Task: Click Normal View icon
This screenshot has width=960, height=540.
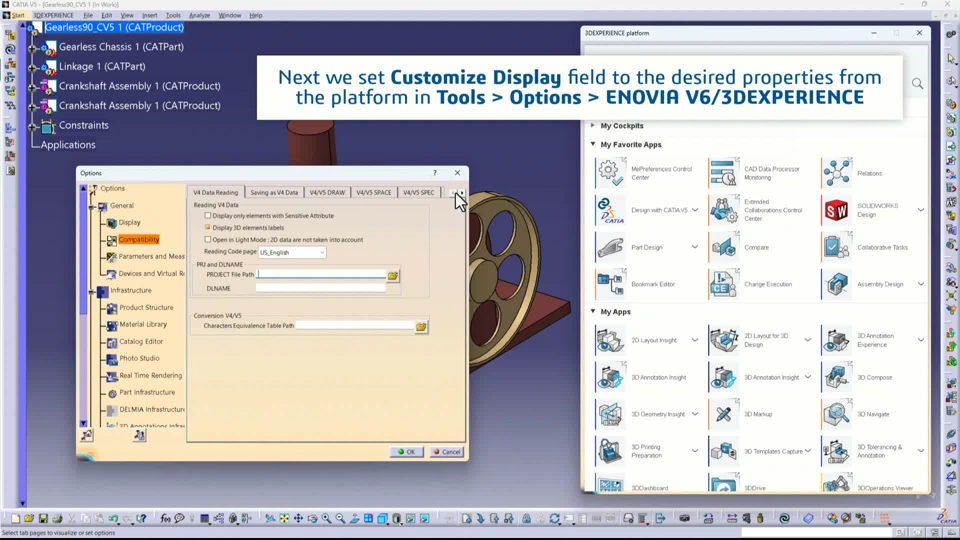Action: (354, 519)
